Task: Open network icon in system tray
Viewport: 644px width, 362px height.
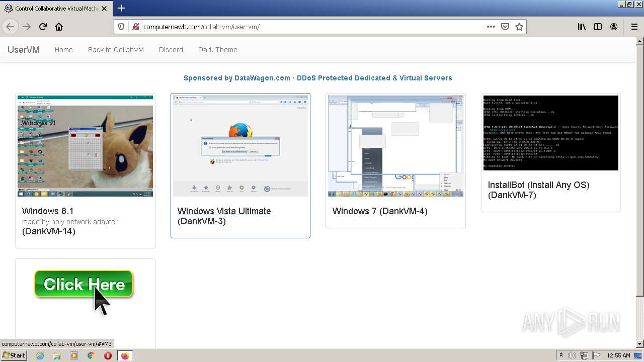Action: click(x=584, y=355)
